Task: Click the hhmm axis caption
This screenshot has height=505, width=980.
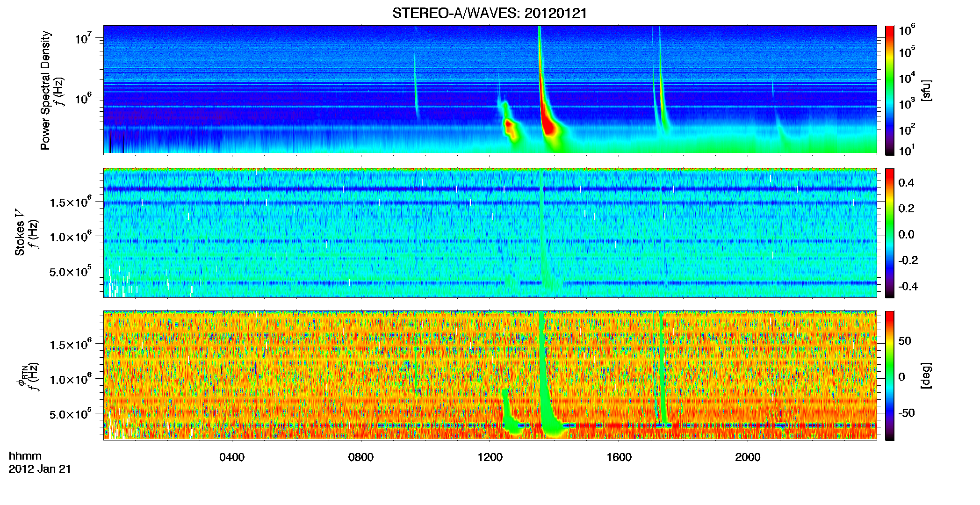Action: tap(25, 456)
